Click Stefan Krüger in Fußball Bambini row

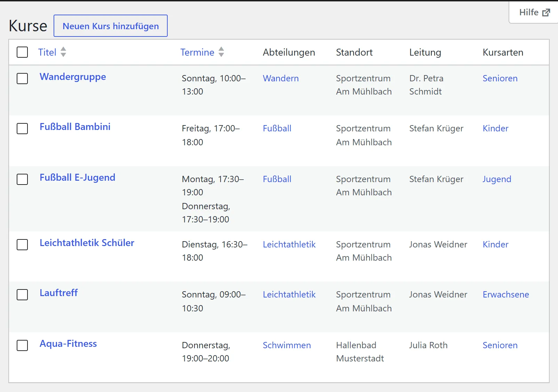click(436, 129)
